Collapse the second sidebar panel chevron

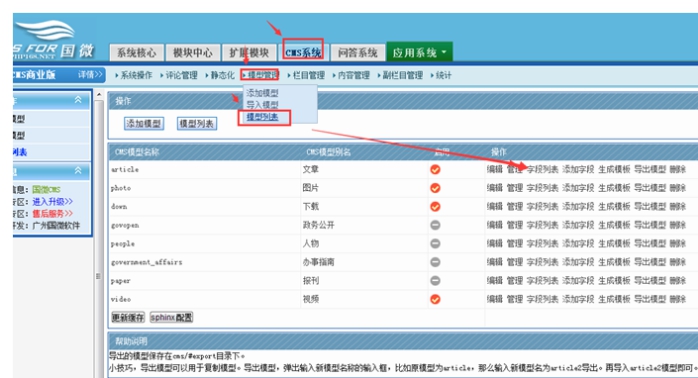tap(78, 170)
